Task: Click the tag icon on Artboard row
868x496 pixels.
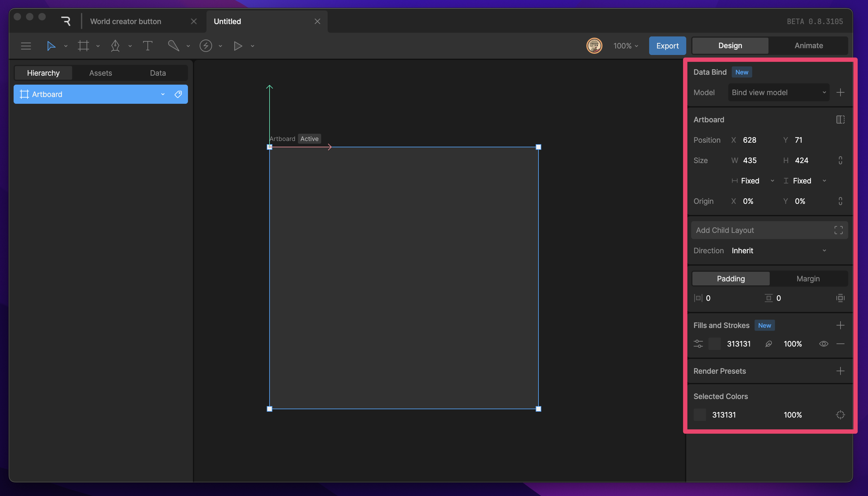Action: tap(178, 95)
